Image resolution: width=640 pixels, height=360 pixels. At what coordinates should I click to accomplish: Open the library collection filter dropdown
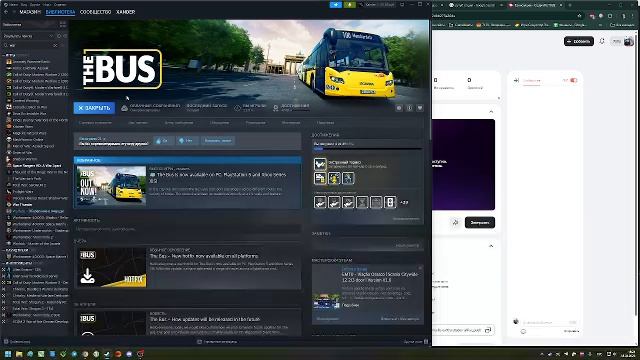[28, 36]
